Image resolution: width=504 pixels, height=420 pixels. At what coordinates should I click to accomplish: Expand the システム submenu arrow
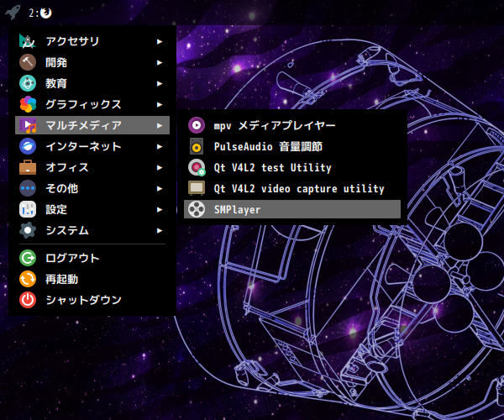pyautogui.click(x=160, y=230)
